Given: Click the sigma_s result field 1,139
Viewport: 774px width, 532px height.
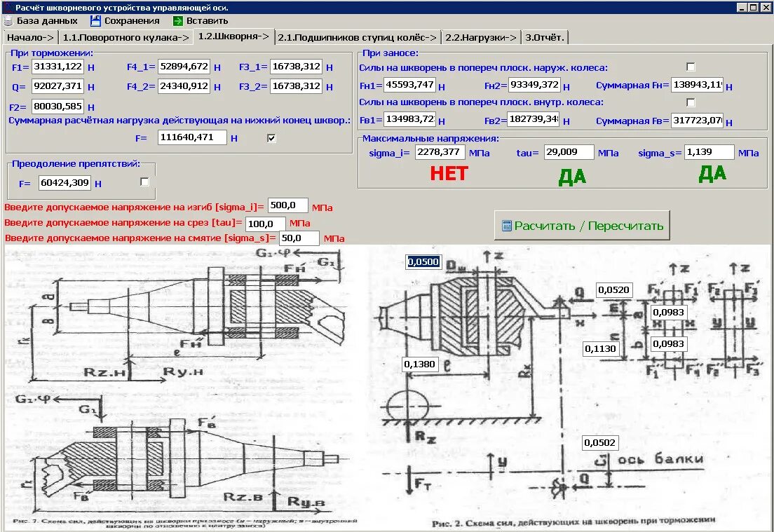Looking at the screenshot, I should [x=709, y=153].
